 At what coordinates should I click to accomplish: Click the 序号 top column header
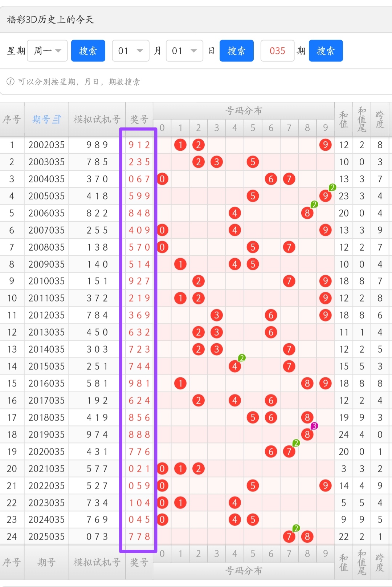(x=12, y=119)
